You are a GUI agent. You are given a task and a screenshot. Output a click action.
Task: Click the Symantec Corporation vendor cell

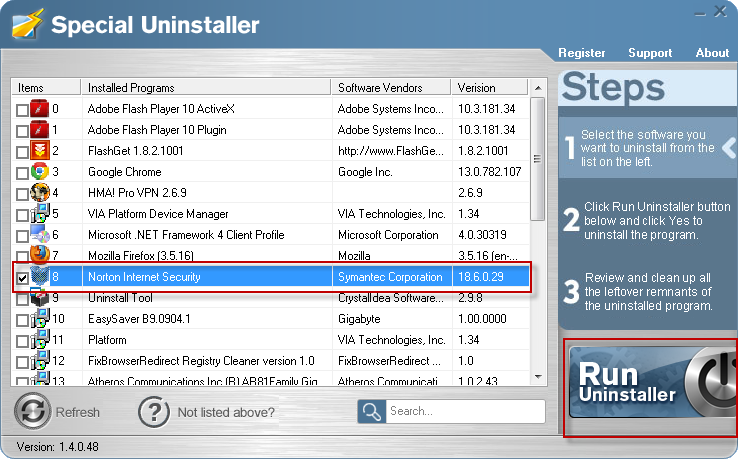[390, 277]
